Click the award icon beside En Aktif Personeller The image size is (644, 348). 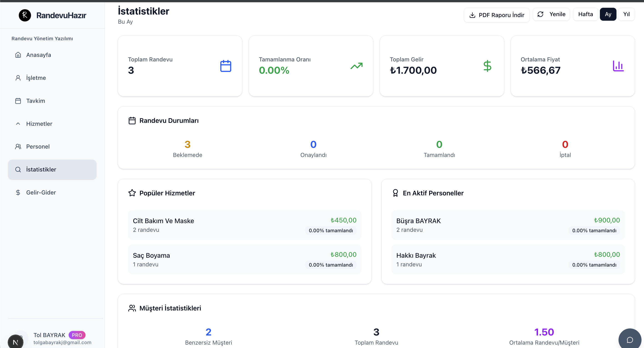pos(395,193)
